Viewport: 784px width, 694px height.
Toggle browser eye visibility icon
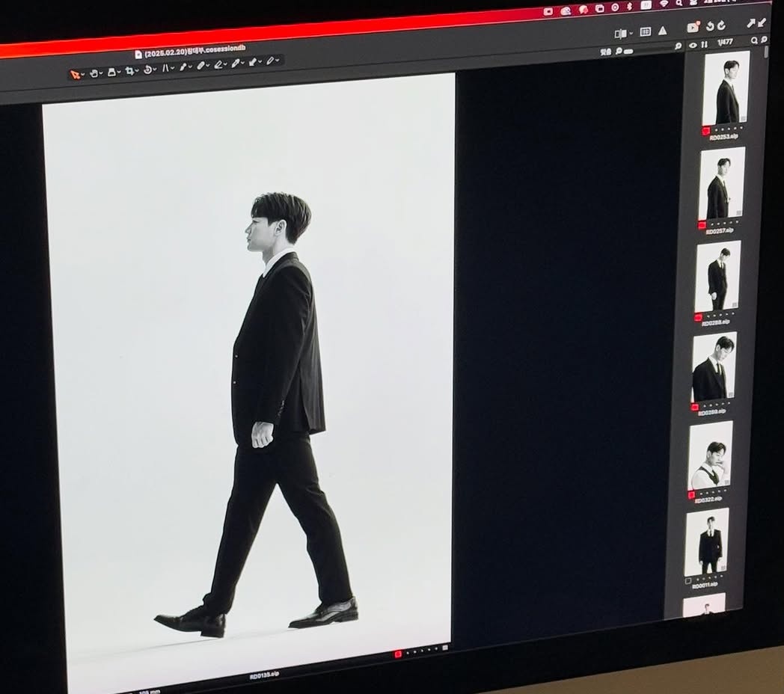(693, 46)
